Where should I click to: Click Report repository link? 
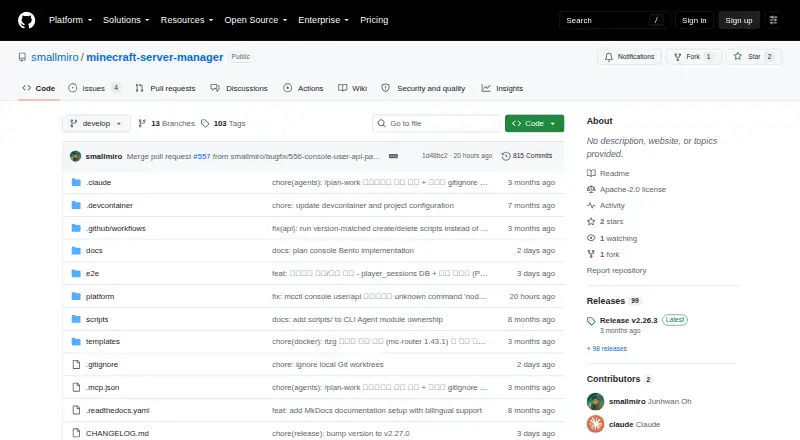(x=616, y=271)
